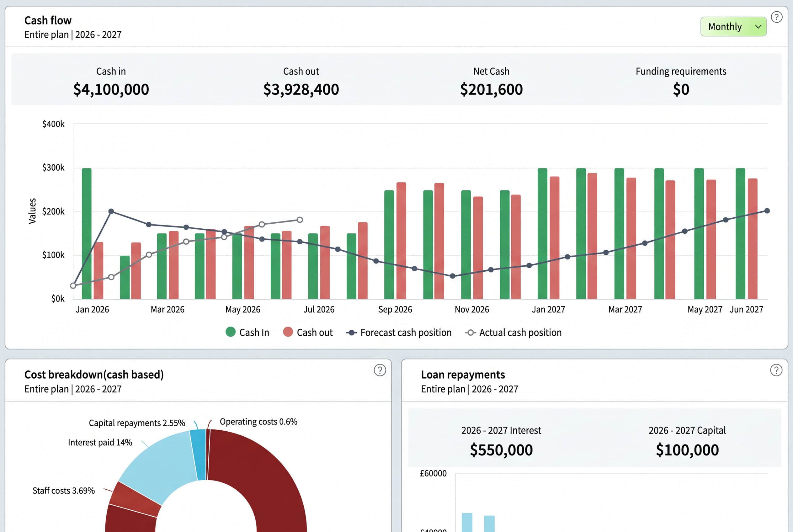The height and width of the screenshot is (532, 793).
Task: Select the red Cash out legend swatch
Action: (x=288, y=332)
